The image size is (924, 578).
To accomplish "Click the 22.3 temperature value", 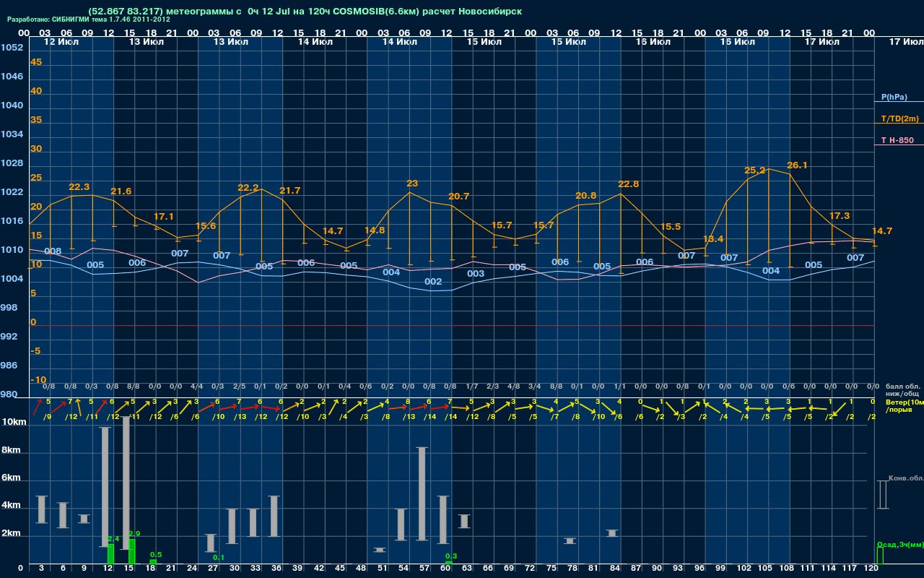I will click(x=79, y=187).
